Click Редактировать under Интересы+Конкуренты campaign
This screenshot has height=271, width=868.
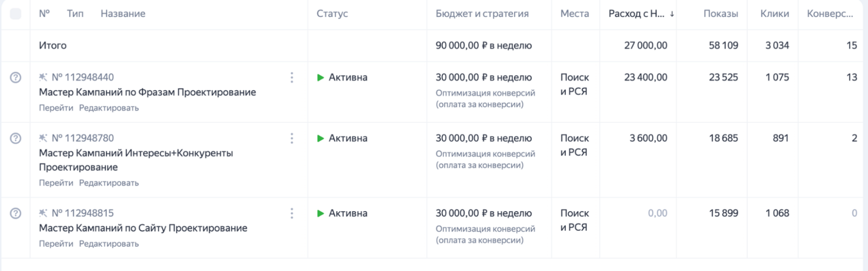109,183
